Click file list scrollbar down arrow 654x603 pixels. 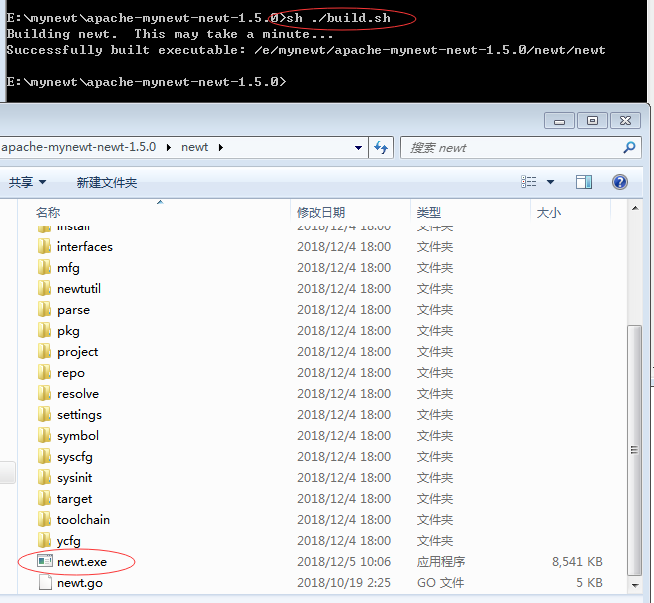635,585
